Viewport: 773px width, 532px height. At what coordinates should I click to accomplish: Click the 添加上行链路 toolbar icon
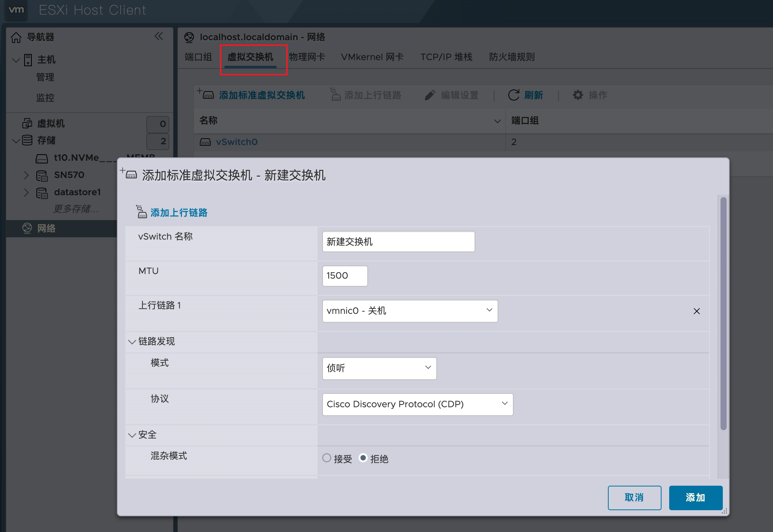pos(335,94)
